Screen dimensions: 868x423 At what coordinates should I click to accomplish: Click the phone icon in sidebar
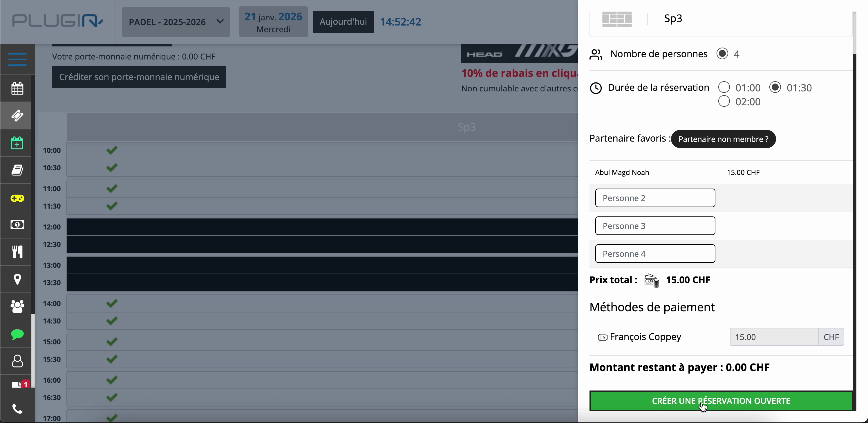pos(17,409)
